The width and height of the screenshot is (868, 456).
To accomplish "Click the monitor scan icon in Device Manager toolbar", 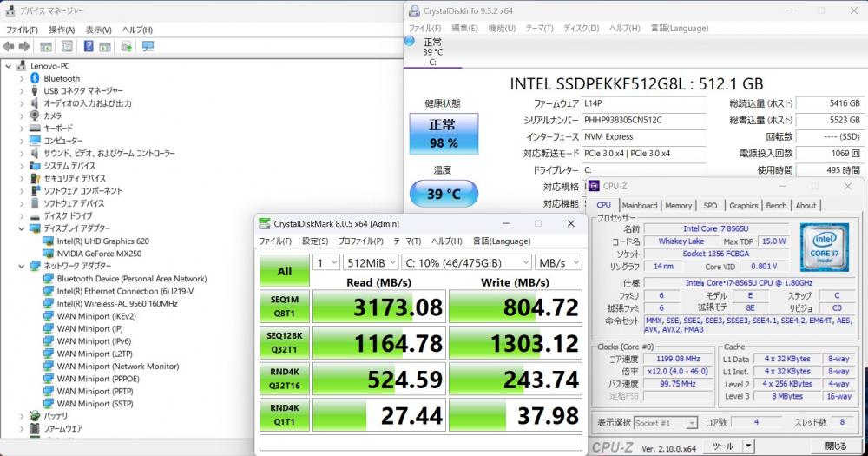I will coord(148,47).
